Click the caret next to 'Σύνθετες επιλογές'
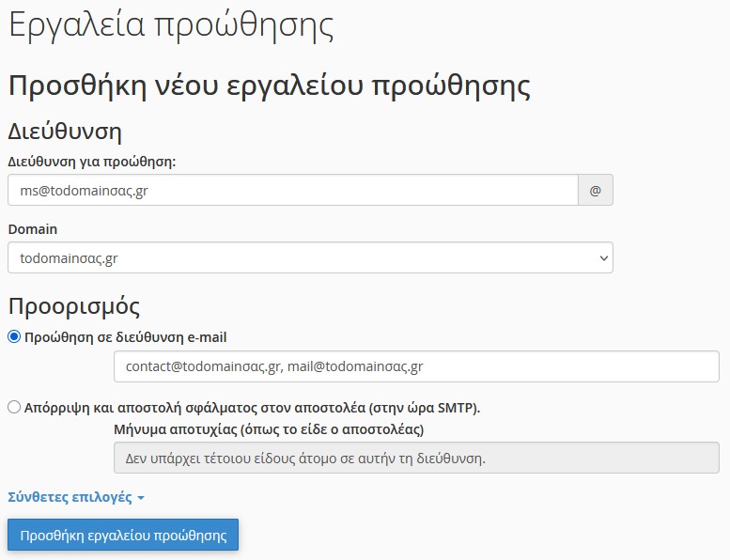This screenshot has height=560, width=730. tap(141, 498)
